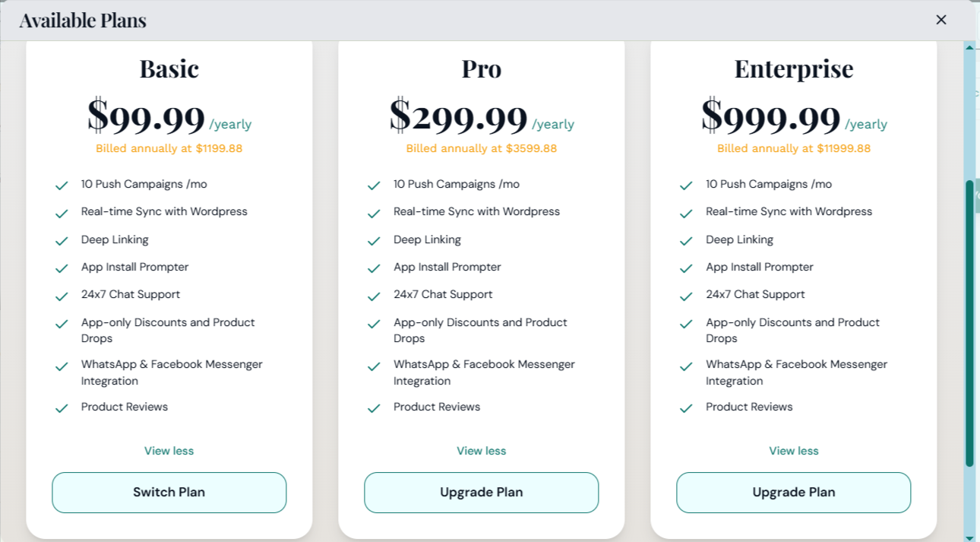Viewport: 980px width, 542px height.
Task: Click Upgrade Plan under Pro
Action: coord(481,493)
